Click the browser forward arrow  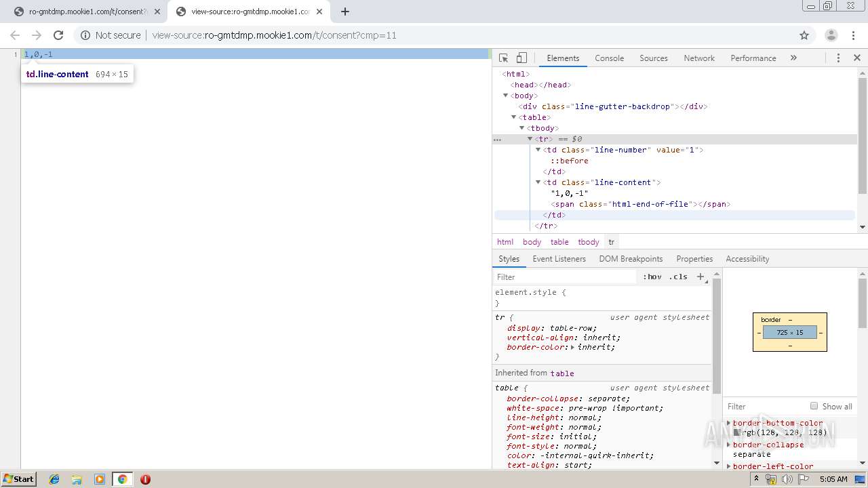[x=37, y=35]
